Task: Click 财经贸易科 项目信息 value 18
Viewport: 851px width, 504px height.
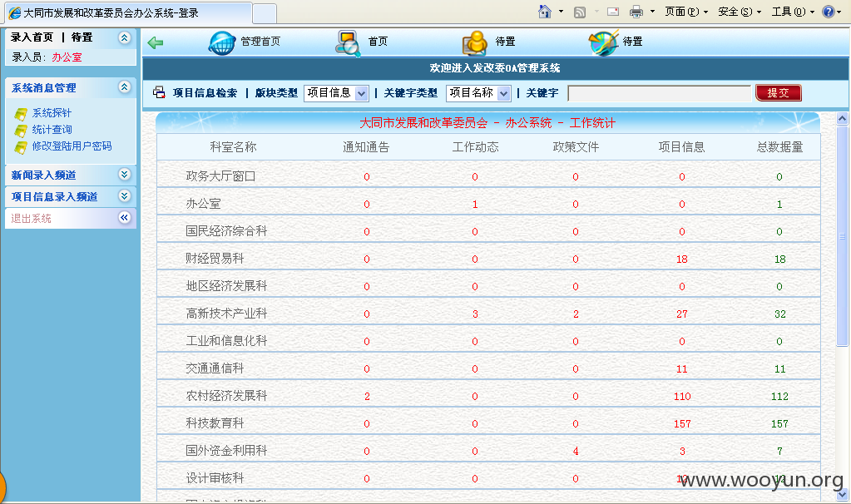Action: click(682, 259)
